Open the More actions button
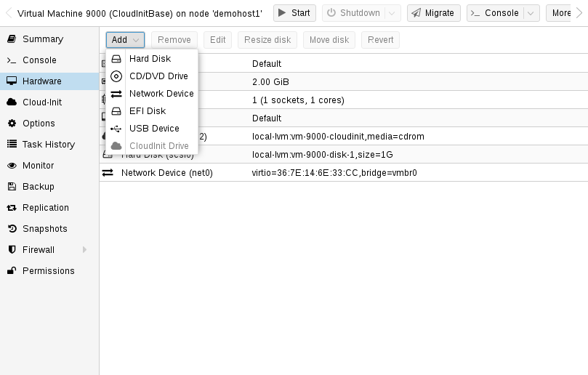 coord(561,13)
